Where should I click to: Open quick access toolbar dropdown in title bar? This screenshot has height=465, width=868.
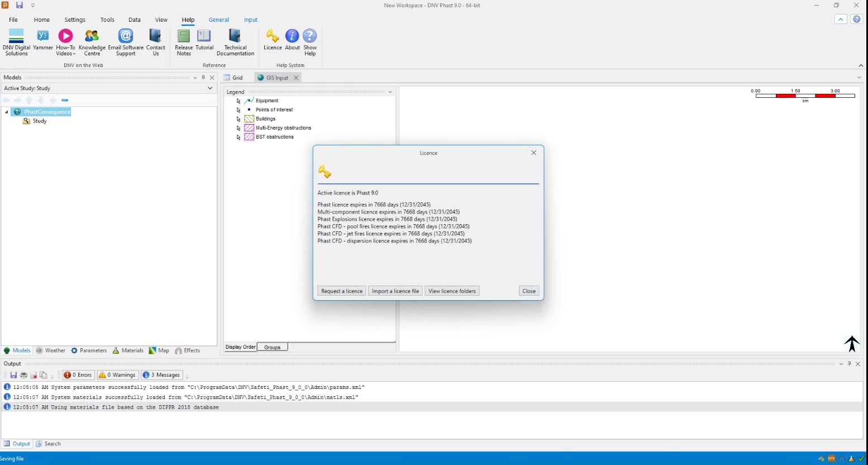(x=33, y=6)
